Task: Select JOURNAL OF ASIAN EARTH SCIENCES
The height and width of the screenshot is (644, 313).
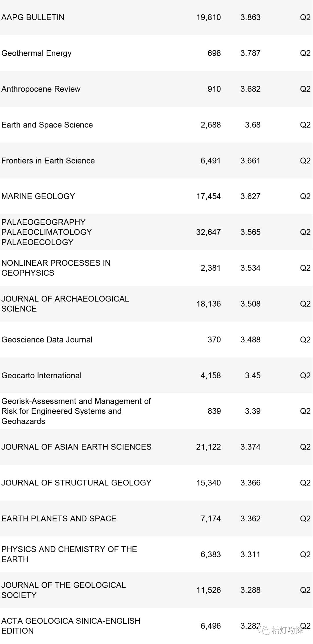Action: tap(76, 447)
